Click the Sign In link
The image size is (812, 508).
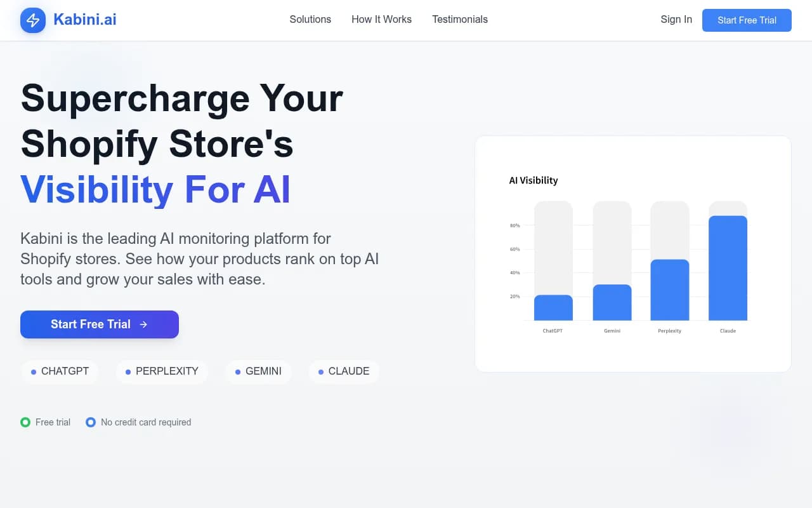click(676, 20)
